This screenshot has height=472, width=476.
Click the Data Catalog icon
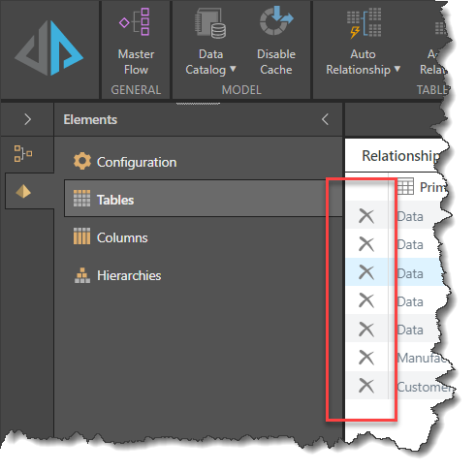pos(210,23)
